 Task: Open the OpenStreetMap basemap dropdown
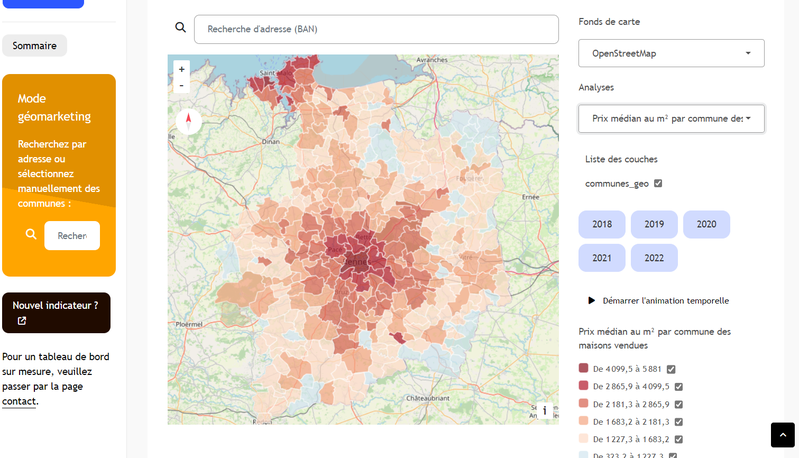(x=671, y=53)
